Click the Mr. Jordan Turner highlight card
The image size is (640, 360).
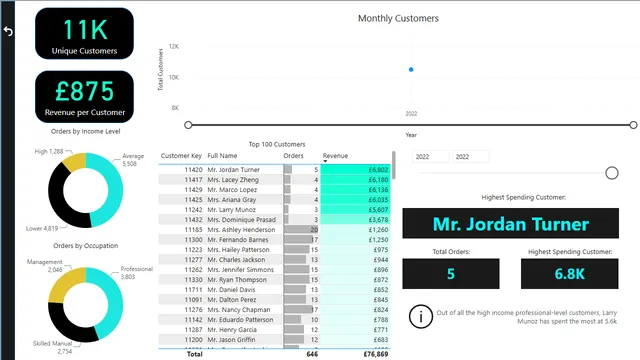510,224
